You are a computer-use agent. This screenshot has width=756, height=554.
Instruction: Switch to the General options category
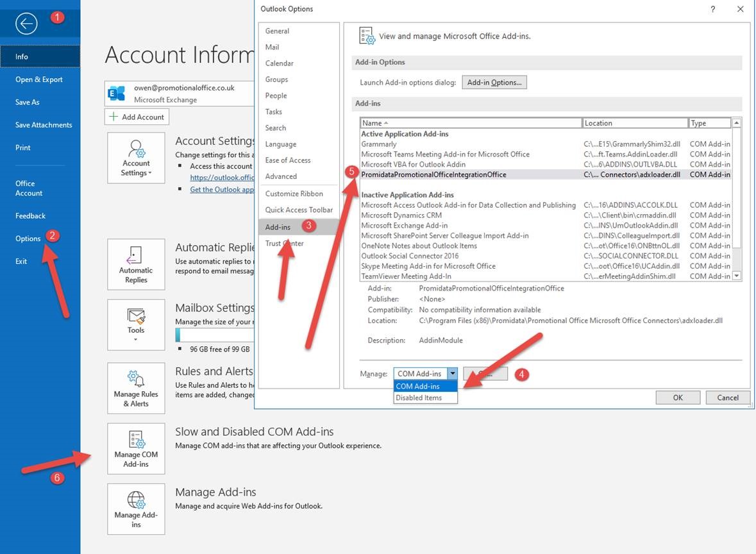[299, 31]
